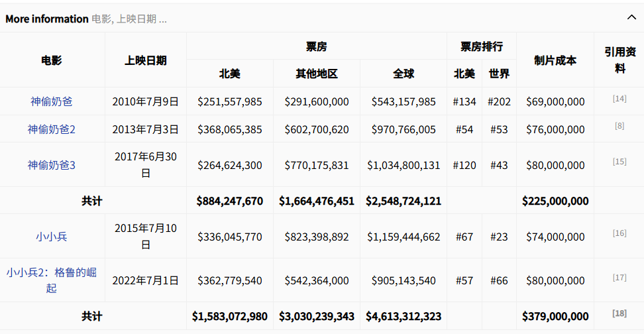Open the 神偷奶爸2 film link
This screenshot has width=644, height=334.
[51, 129]
